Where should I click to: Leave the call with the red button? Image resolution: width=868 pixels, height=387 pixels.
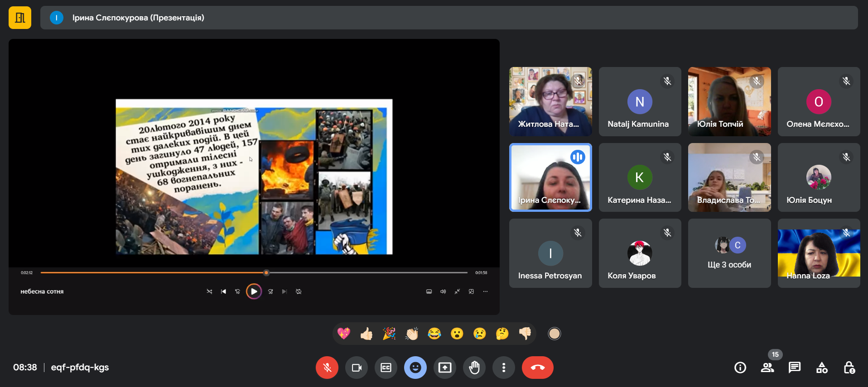tap(537, 368)
